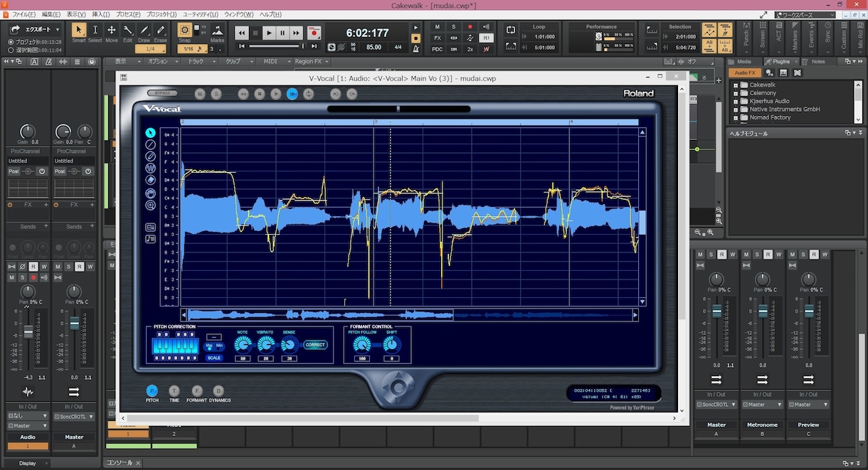Open the ファイル(F) menu

24,14
